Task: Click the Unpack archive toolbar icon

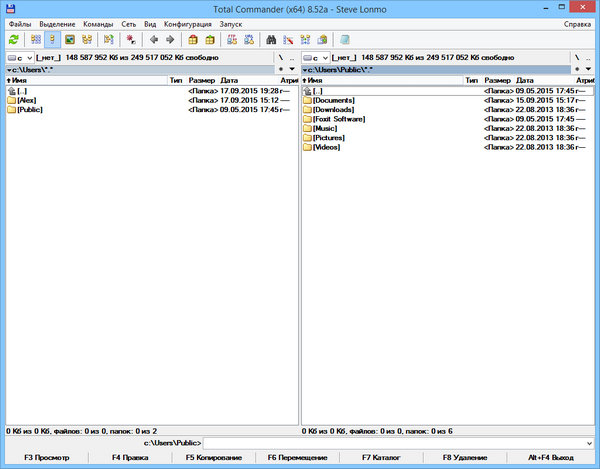Action: tap(210, 40)
